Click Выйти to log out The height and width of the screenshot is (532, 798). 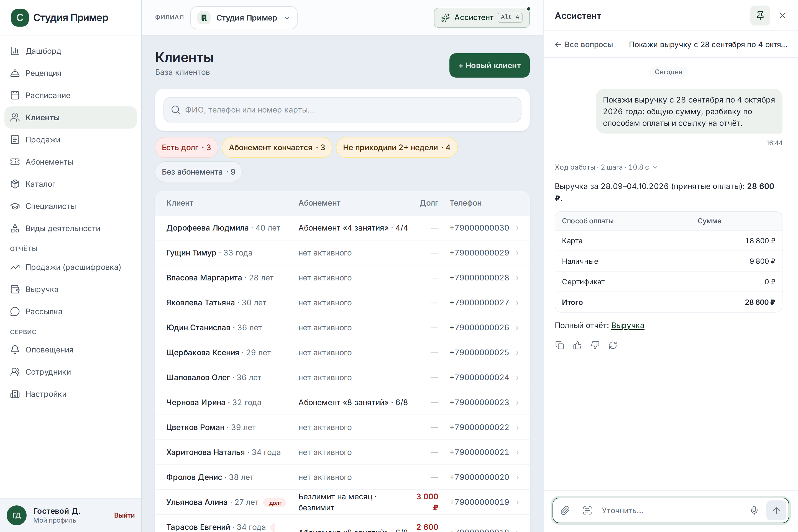124,515
